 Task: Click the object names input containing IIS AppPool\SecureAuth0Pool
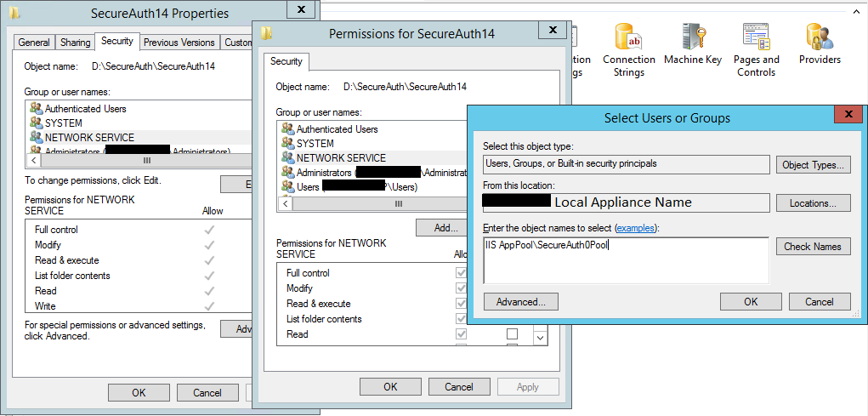[x=626, y=260]
